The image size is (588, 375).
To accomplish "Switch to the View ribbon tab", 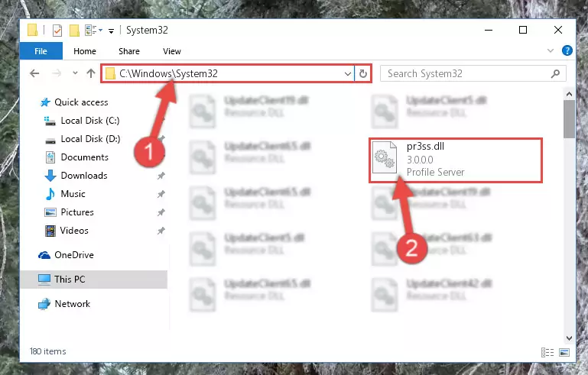I will 172,51.
